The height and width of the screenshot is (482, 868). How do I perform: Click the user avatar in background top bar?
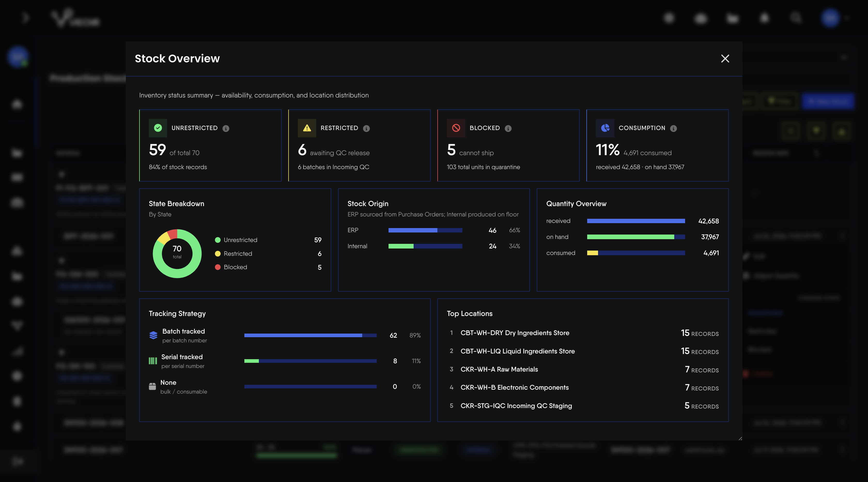(x=830, y=18)
